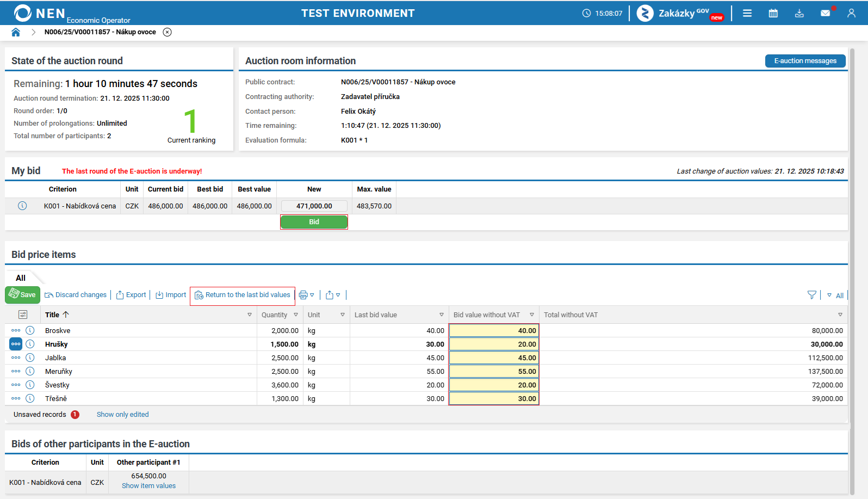Close the N006/25/V00011857 breadcrumb tab
The width and height of the screenshot is (868, 499).
168,32
